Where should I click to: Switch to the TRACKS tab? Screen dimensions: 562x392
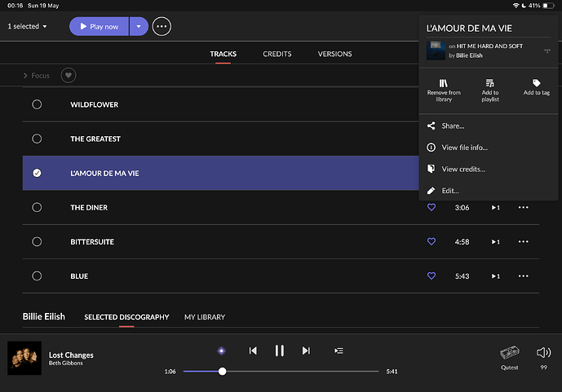point(223,54)
